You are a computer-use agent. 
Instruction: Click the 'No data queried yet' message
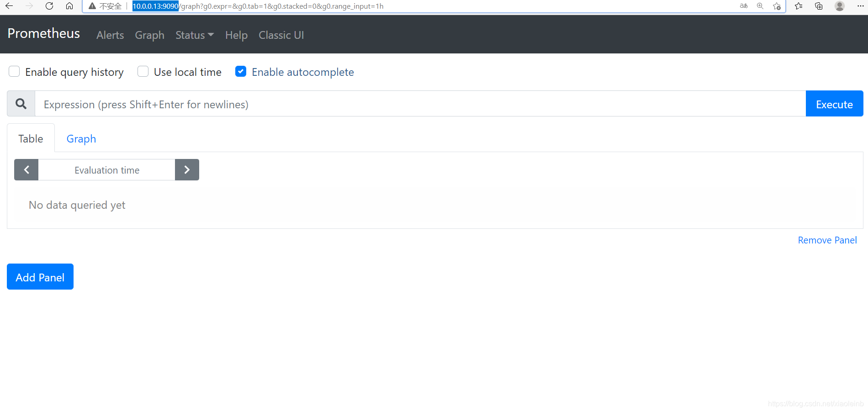click(77, 205)
